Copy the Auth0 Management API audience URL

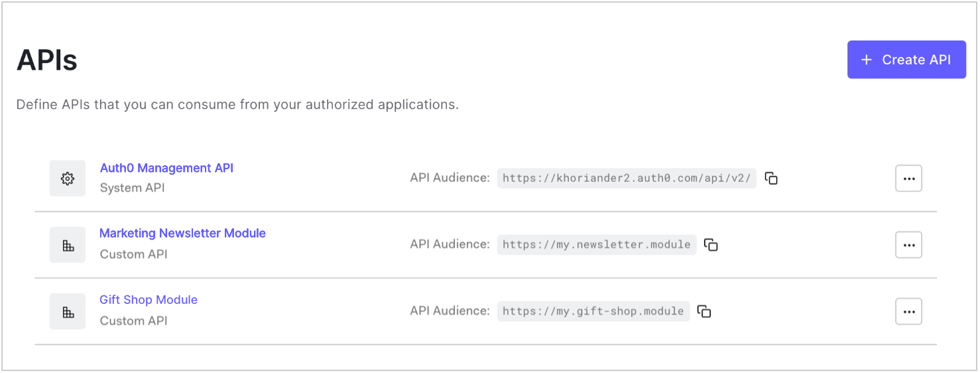click(x=771, y=178)
